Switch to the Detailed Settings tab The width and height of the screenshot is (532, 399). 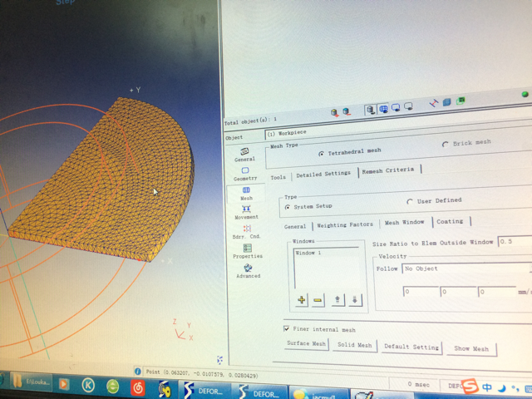323,175
